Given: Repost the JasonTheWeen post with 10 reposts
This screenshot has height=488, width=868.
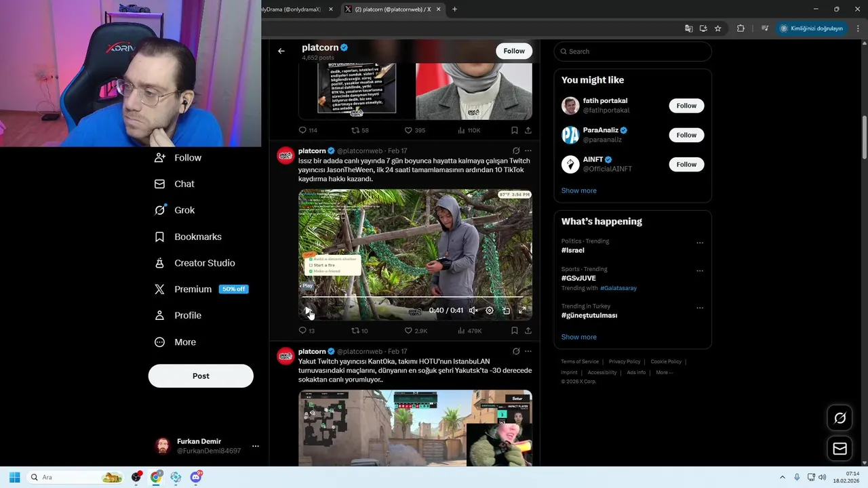Looking at the screenshot, I should [359, 331].
